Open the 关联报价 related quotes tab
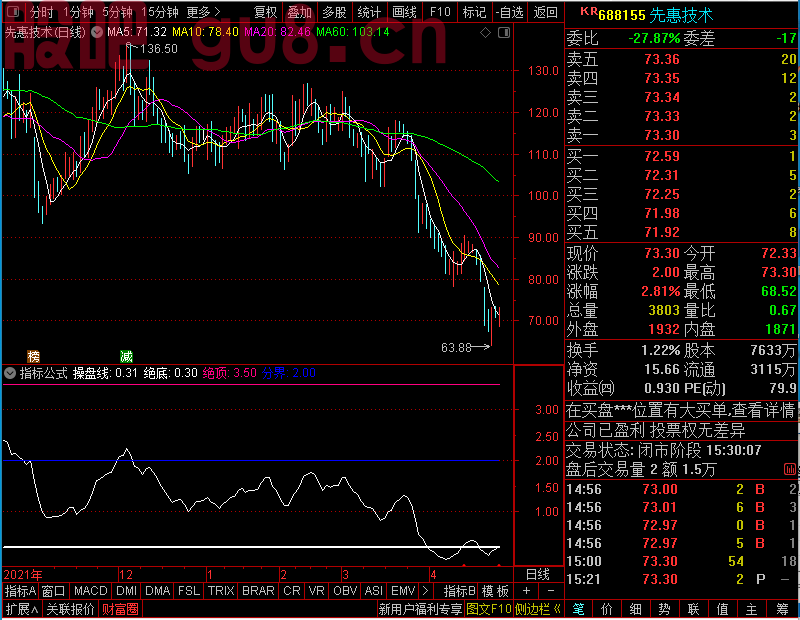Image resolution: width=800 pixels, height=620 pixels. pos(70,609)
